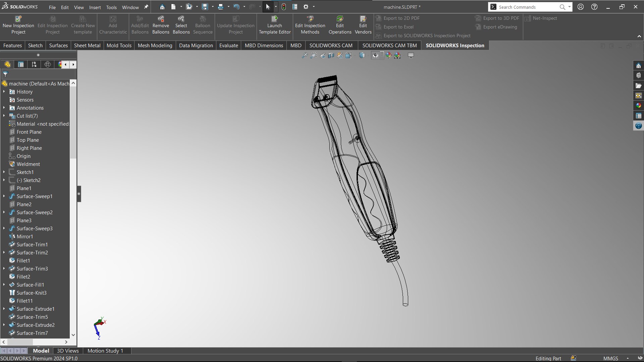Open PropertyManager tab icon

21,64
